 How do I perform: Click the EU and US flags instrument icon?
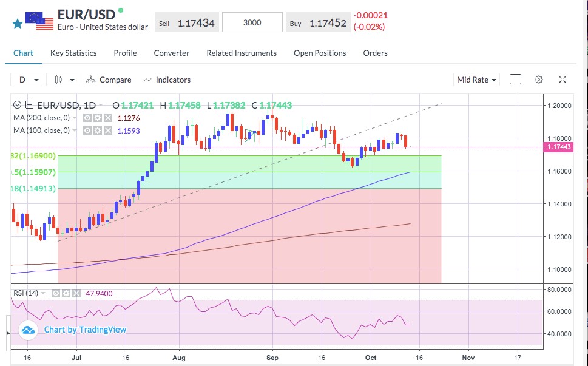39,21
